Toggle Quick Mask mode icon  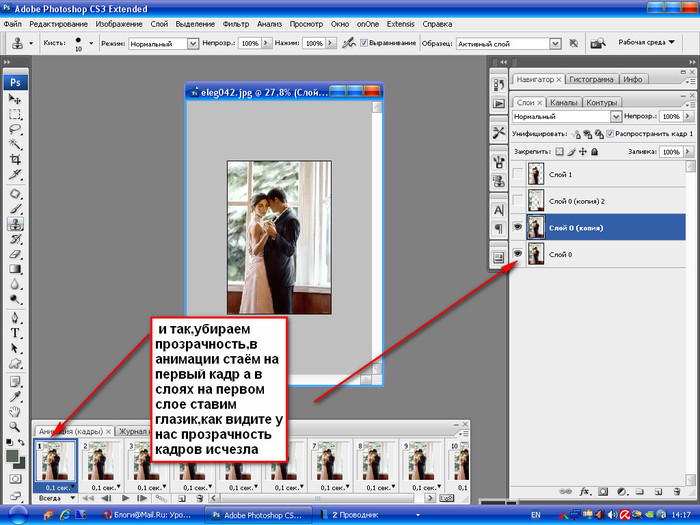pyautogui.click(x=15, y=479)
